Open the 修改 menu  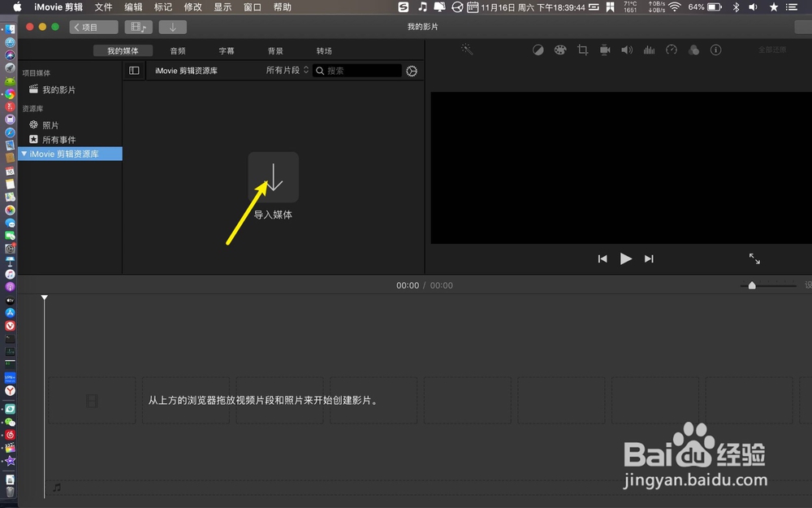(x=193, y=7)
